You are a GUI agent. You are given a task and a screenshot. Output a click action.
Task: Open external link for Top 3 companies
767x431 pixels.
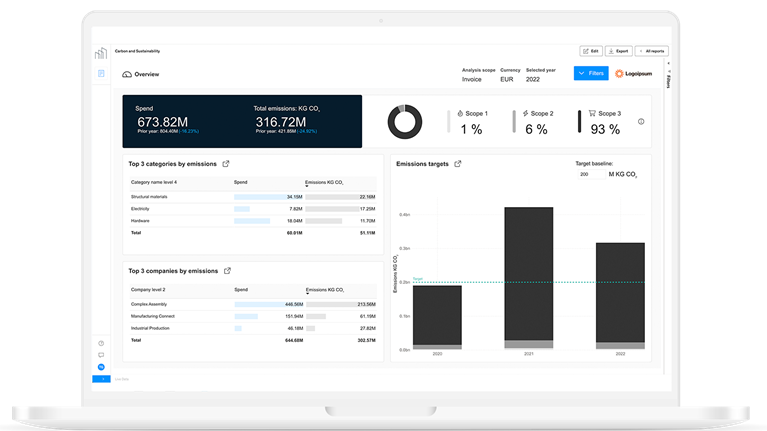tap(227, 271)
